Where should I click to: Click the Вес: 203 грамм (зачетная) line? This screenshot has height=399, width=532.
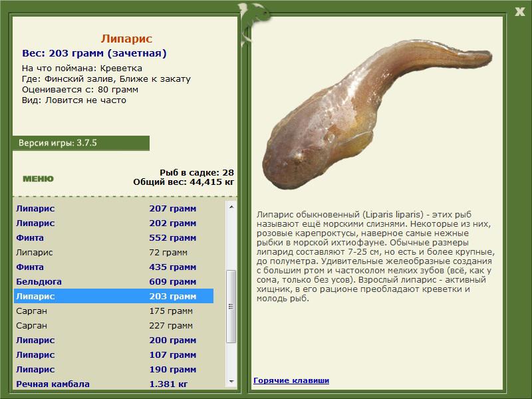point(94,53)
